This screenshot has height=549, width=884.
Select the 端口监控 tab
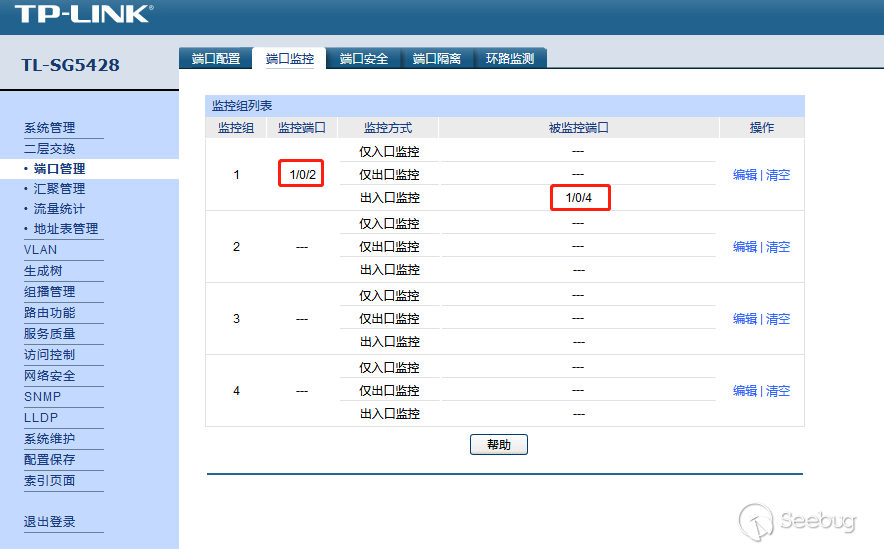(290, 59)
